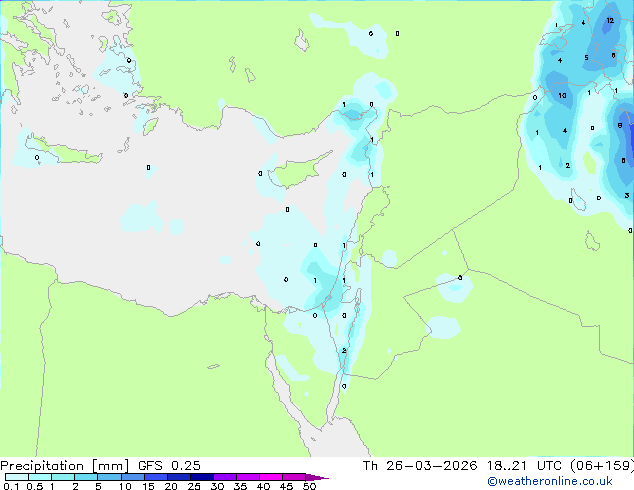Click the 45–50 mm legend color swatch
634x490 pixels.
click(294, 477)
